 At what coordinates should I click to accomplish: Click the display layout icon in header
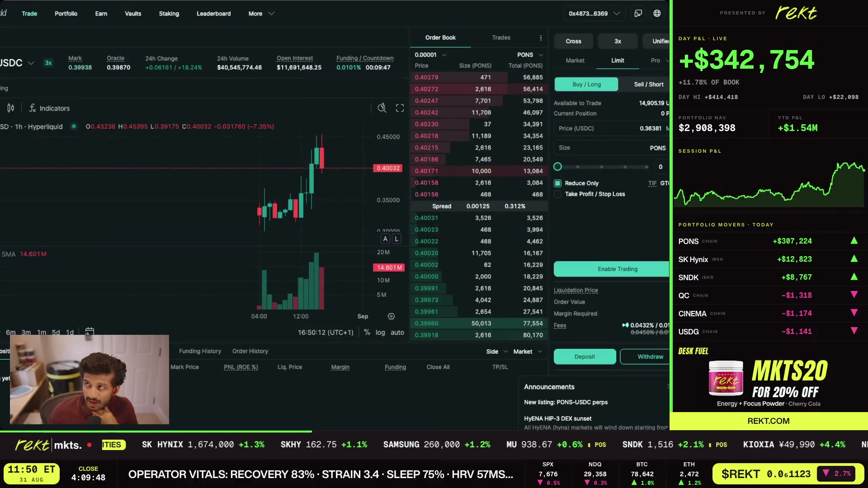pos(638,14)
